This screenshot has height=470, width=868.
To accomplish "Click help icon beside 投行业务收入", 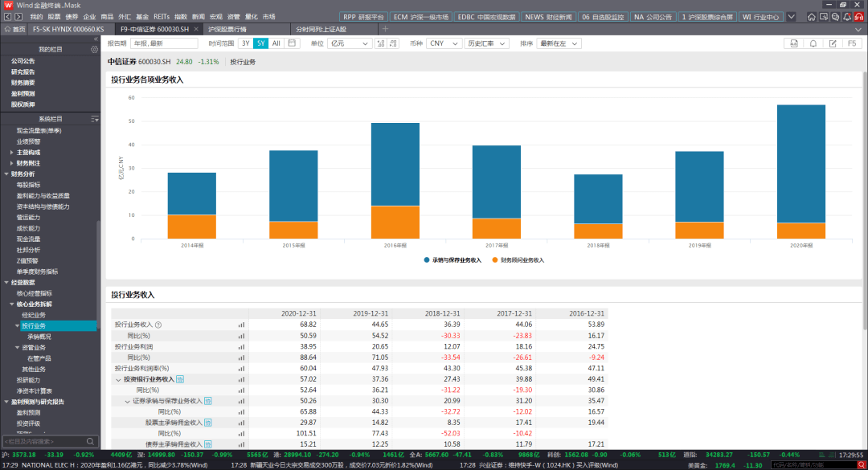I will pyautogui.click(x=158, y=325).
